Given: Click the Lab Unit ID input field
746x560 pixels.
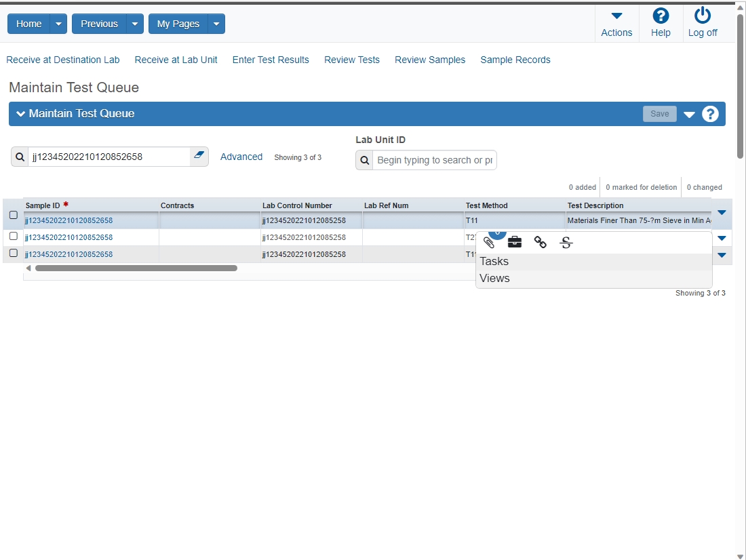Looking at the screenshot, I should (434, 161).
